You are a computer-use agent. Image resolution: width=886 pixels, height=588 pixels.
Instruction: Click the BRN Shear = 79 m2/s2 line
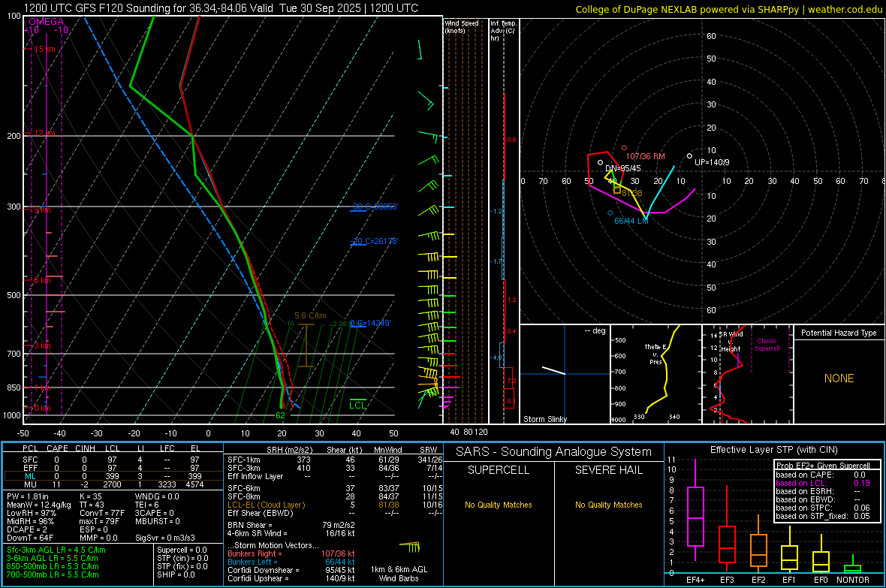pos(291,525)
